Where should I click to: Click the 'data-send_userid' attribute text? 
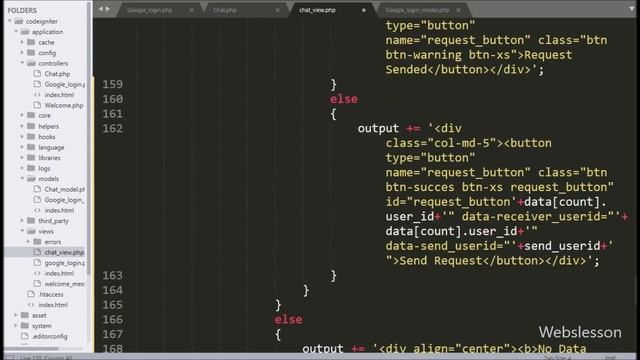click(x=441, y=246)
